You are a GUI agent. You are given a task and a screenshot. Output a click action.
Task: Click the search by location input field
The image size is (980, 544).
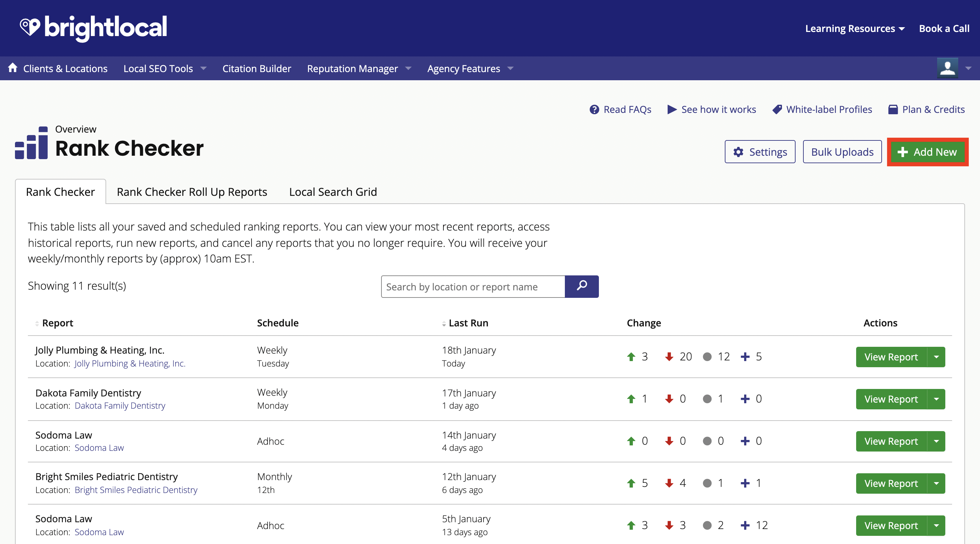(x=473, y=287)
